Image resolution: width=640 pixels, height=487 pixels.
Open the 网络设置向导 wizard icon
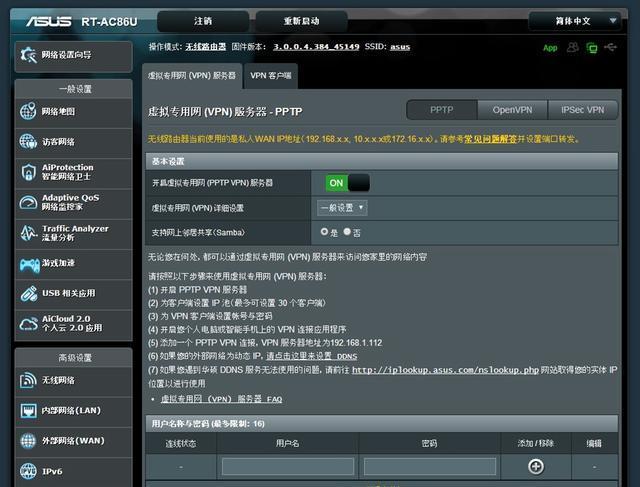pyautogui.click(x=29, y=55)
